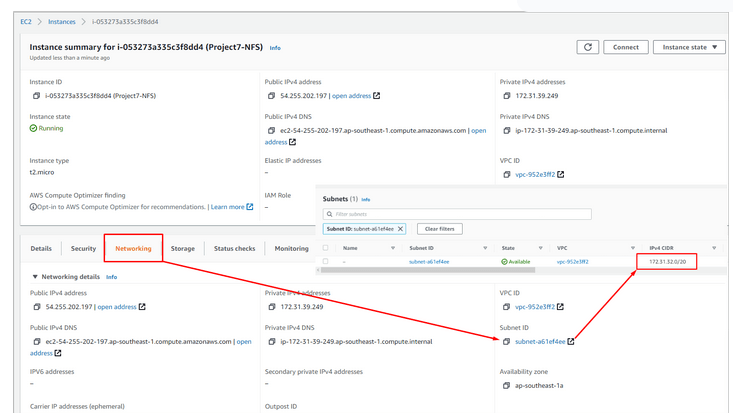The width and height of the screenshot is (733, 413).
Task: Go to Instances in the breadcrumb
Action: click(x=62, y=22)
